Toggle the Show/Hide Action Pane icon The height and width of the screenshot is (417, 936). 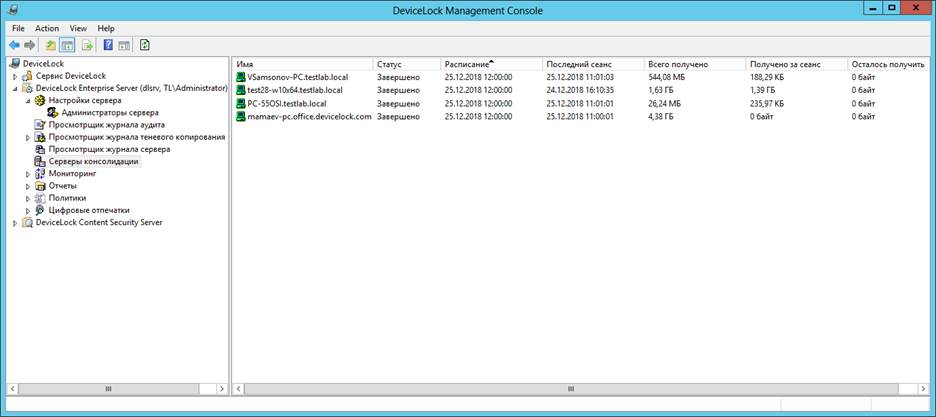124,45
